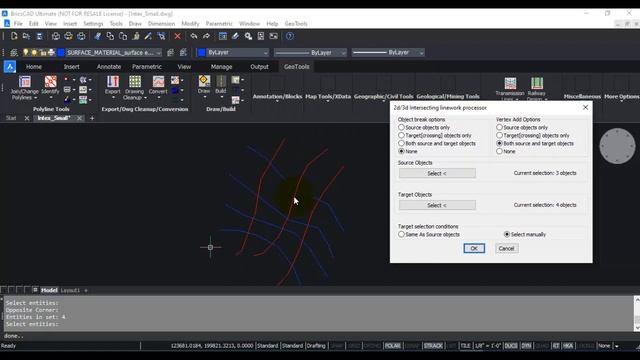Click OK in linework processor dialog
The image size is (640, 360).
tap(474, 248)
